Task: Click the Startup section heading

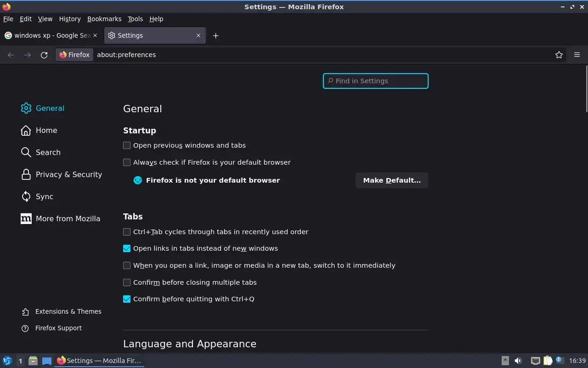Action: [x=140, y=131]
